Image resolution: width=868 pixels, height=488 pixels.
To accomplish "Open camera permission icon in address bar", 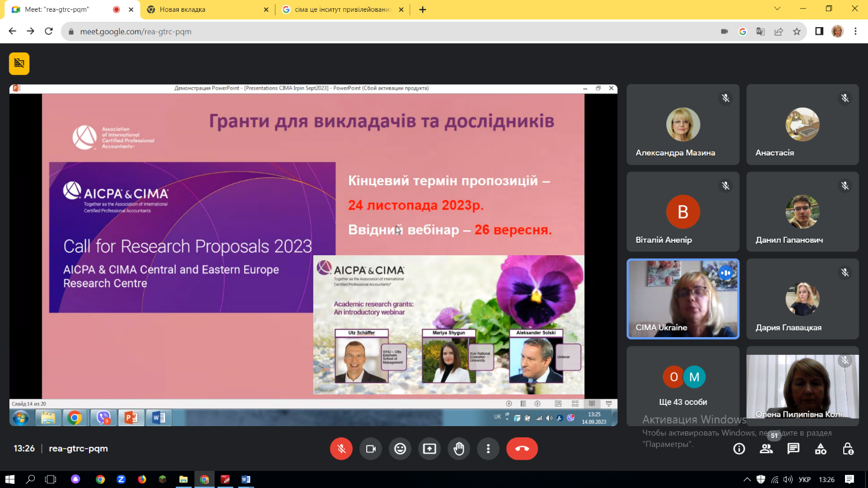I will point(724,32).
